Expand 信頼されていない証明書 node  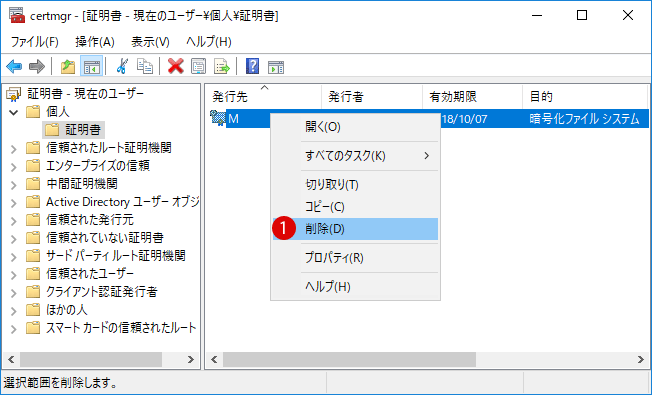[x=13, y=239]
